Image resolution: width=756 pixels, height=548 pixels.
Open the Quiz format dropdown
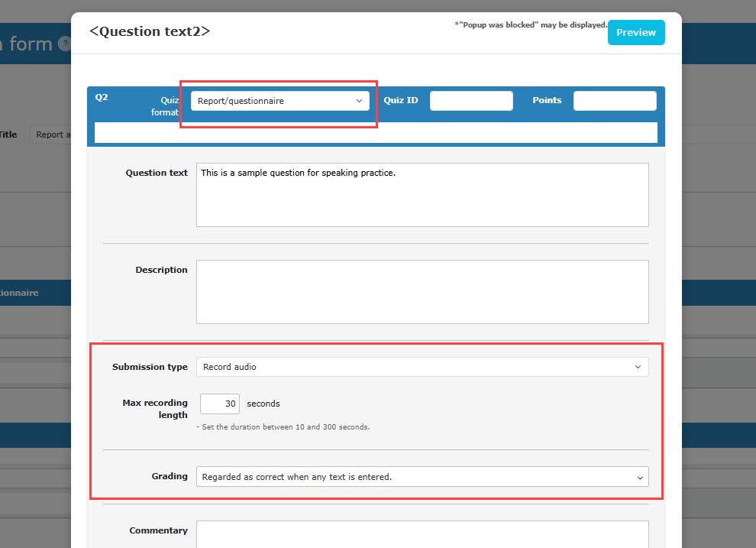[279, 101]
